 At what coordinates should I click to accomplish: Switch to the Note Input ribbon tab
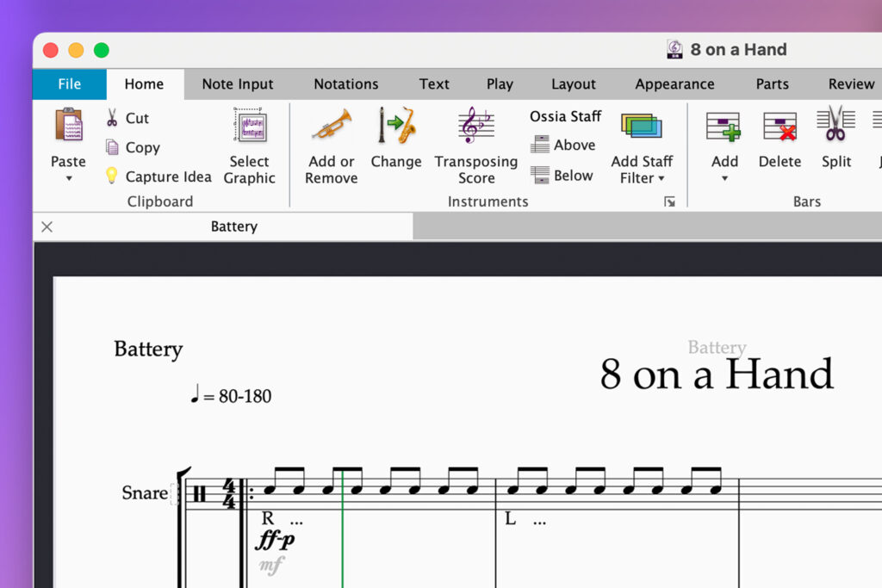tap(237, 84)
